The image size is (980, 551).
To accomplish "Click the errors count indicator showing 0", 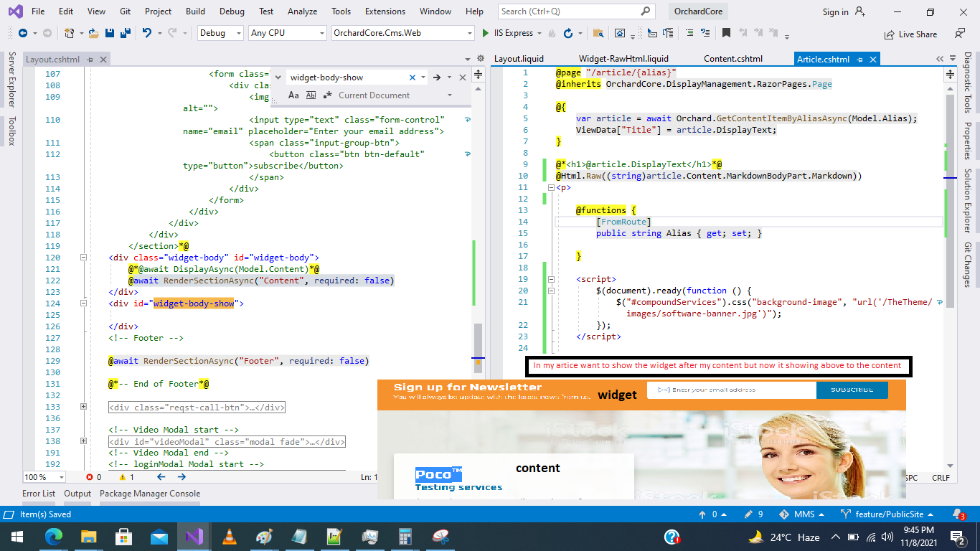I will click(x=94, y=477).
